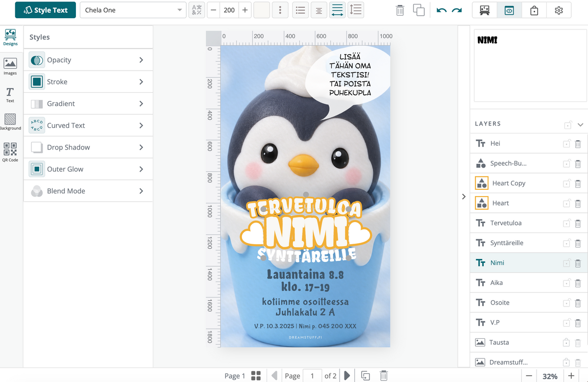Select the Synttäreille layer
The image size is (588, 382).
[x=529, y=243]
